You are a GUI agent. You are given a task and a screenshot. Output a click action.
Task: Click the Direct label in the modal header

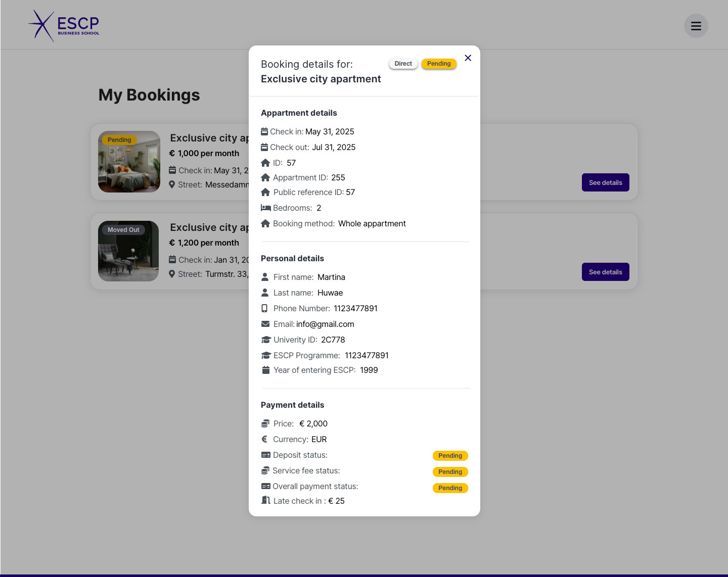tap(403, 64)
